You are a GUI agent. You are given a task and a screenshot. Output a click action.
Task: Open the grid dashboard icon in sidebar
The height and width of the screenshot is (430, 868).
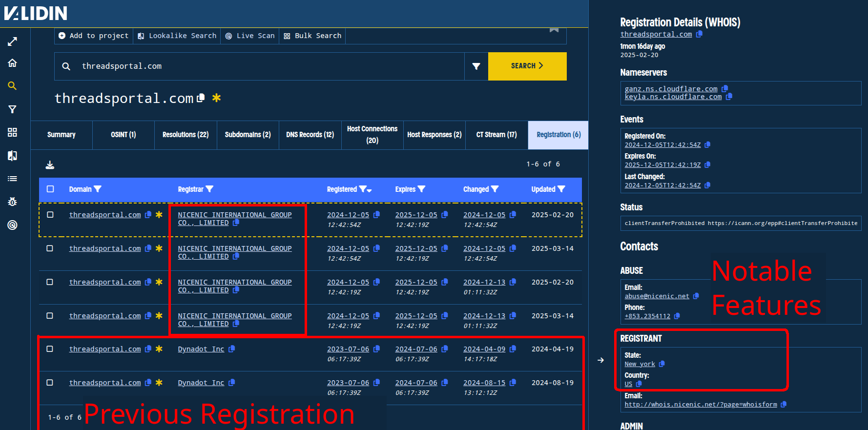[12, 132]
